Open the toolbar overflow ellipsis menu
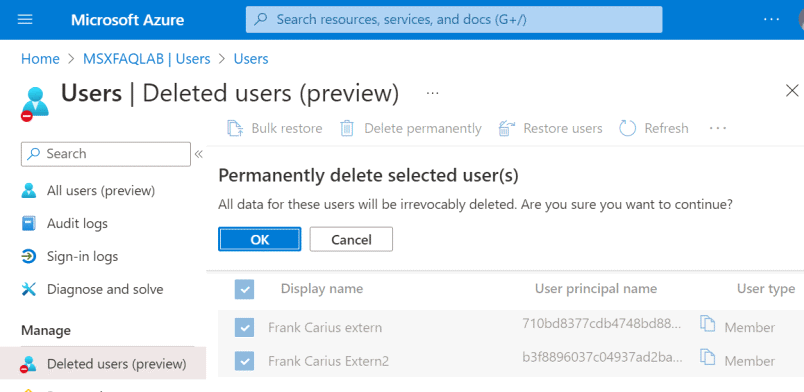The height and width of the screenshot is (392, 804). pos(718,128)
